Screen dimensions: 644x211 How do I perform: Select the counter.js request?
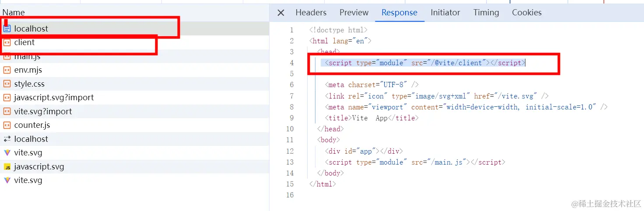pos(134,125)
